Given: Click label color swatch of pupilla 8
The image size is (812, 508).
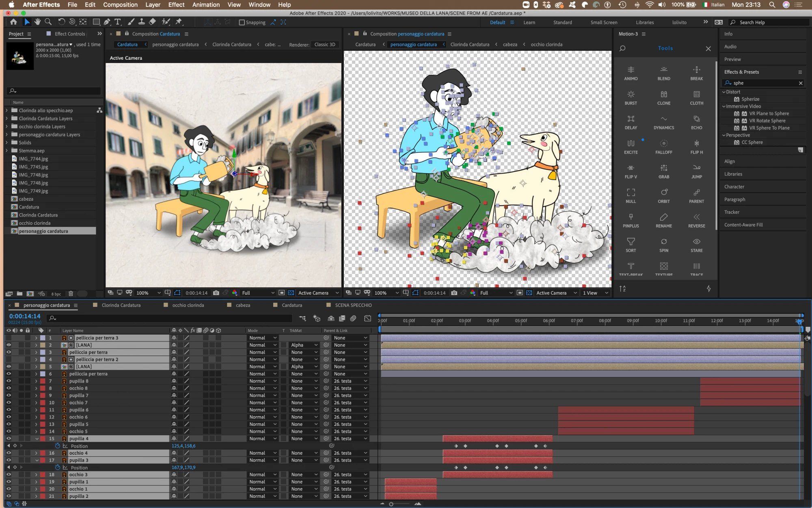Looking at the screenshot, I should point(43,381).
